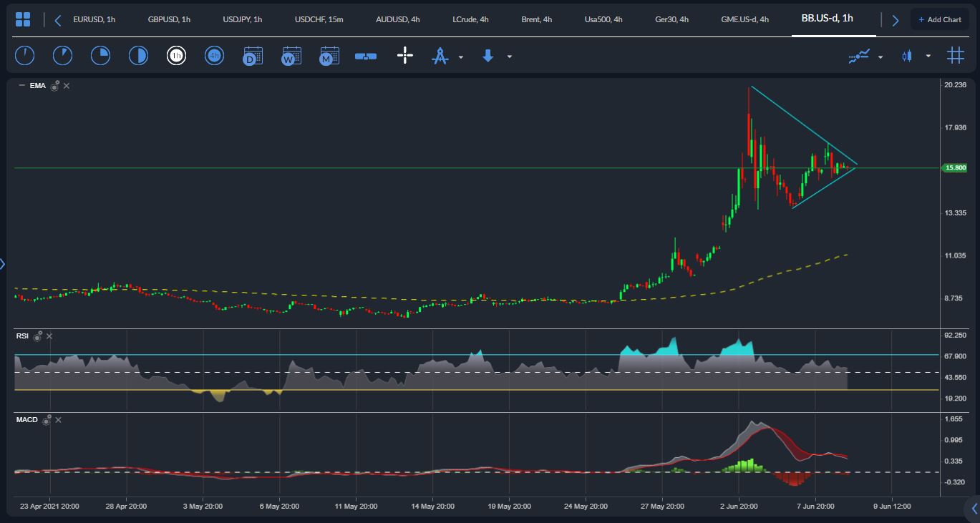Open EMA indicator settings gear
Screen dimensions: 980x523
click(x=54, y=86)
